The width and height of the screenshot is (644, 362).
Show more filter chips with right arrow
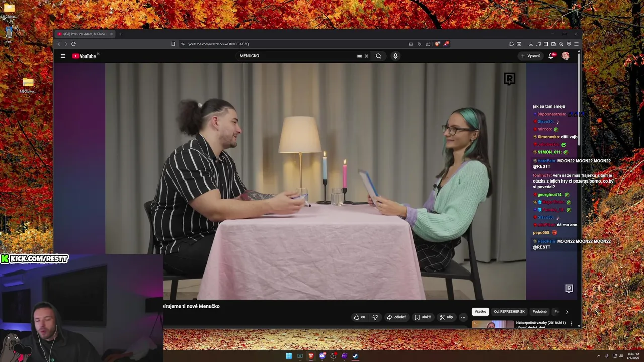[x=567, y=312]
